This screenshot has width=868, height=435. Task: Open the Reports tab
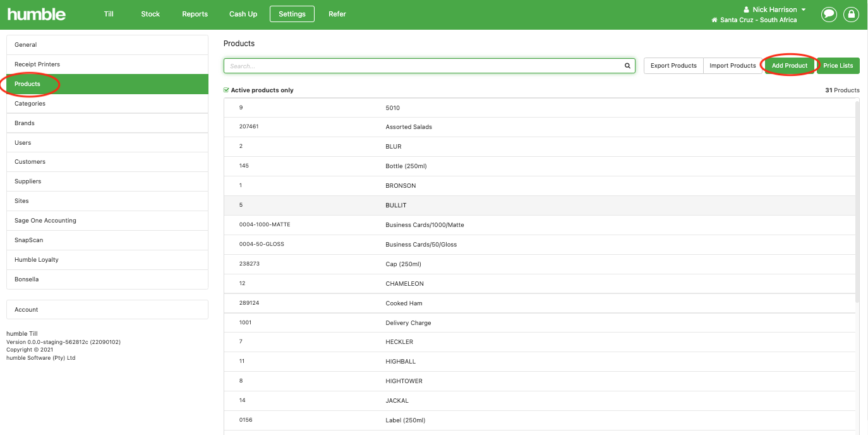pyautogui.click(x=195, y=14)
